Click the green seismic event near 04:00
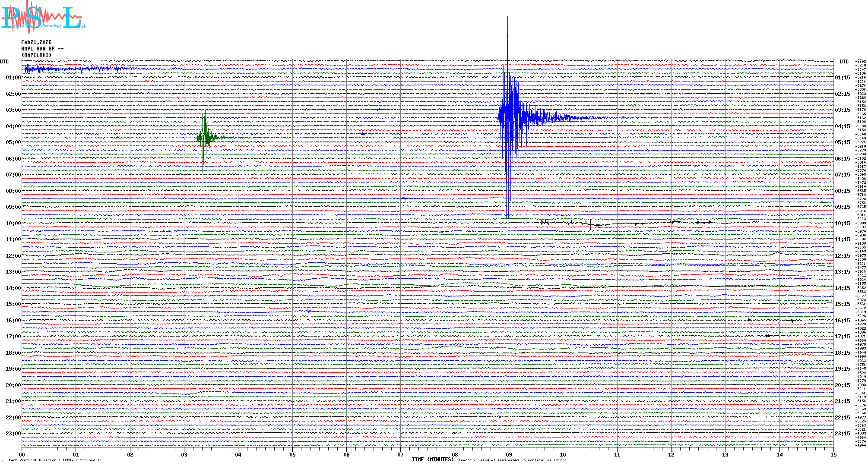 point(206,137)
